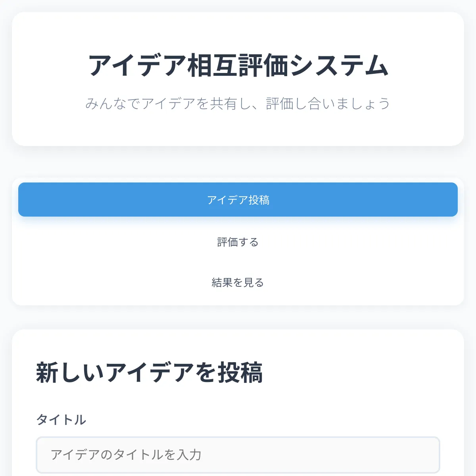The image size is (476, 476).
Task: Click inside the idea title input field
Action: tap(238, 454)
